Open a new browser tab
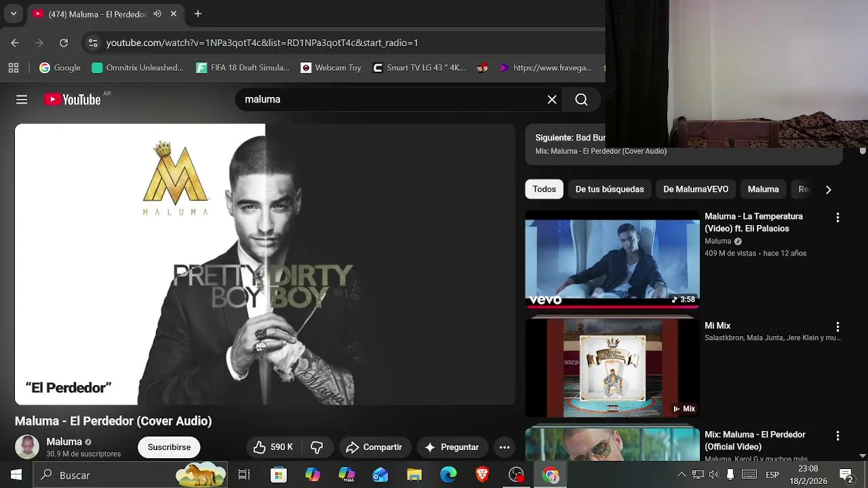This screenshot has width=868, height=488. tap(198, 14)
